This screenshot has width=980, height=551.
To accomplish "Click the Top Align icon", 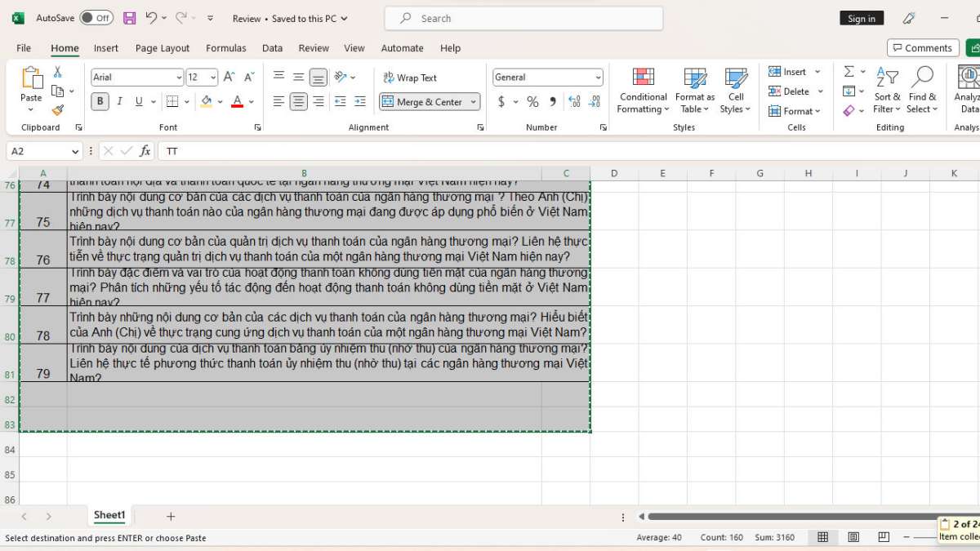I will 278,78.
